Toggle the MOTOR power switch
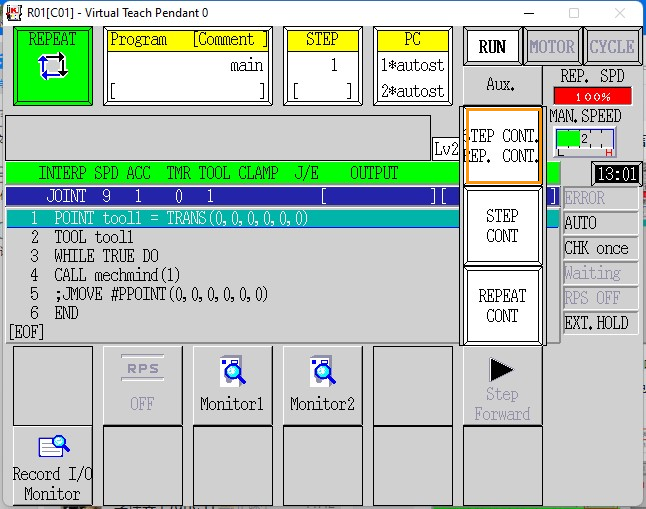646x509 pixels. pos(552,47)
